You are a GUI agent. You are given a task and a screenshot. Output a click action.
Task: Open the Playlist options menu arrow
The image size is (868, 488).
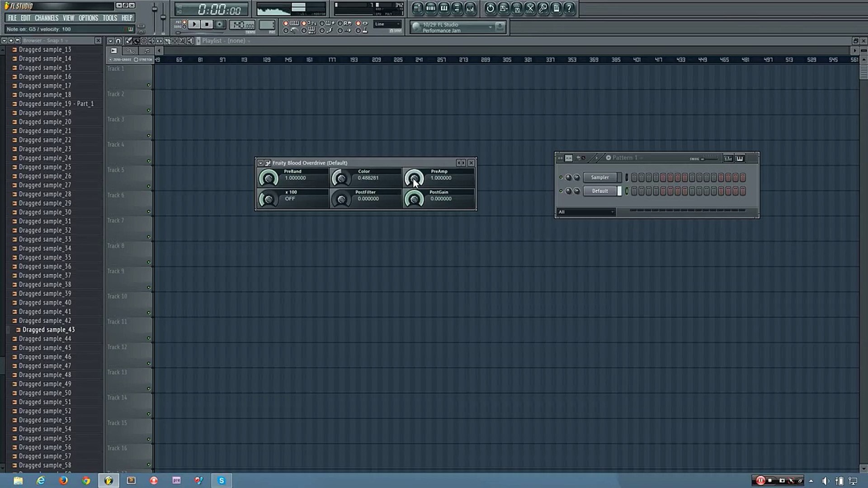[110, 41]
